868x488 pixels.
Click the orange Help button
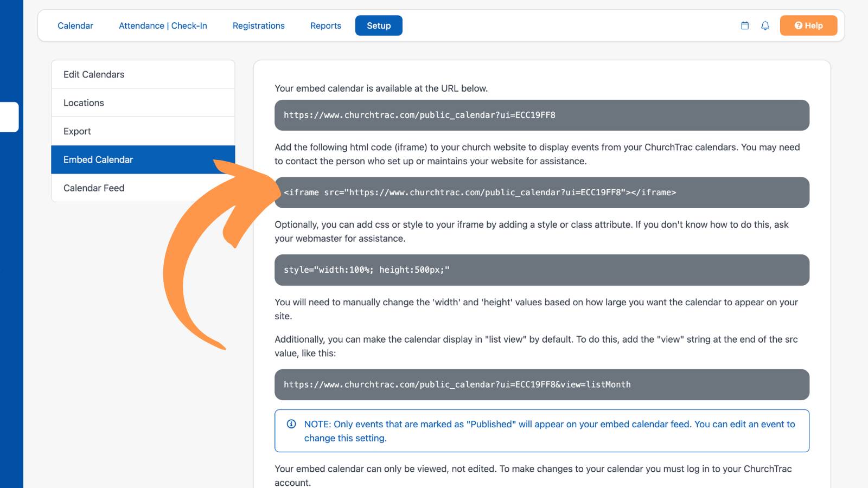click(808, 25)
